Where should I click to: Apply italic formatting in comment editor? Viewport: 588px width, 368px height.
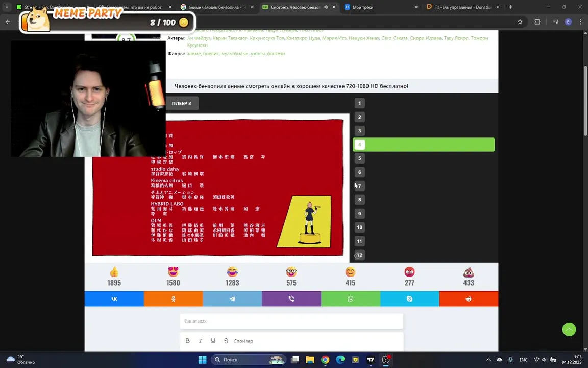point(201,341)
